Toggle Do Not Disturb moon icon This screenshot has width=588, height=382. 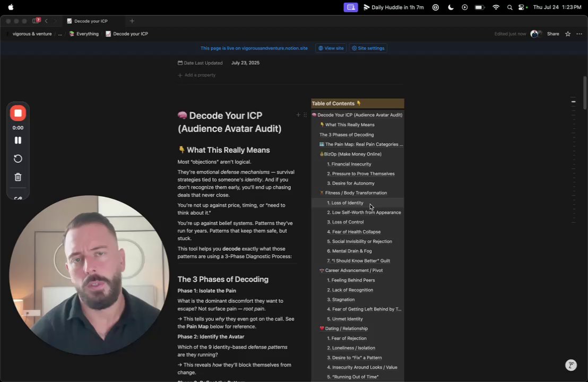(451, 7)
